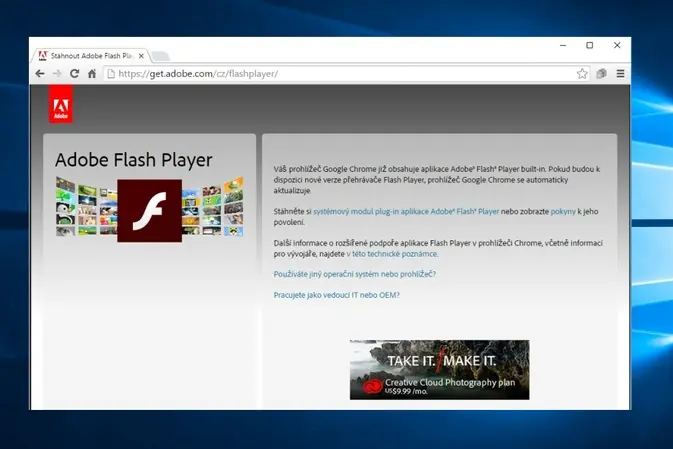
Task: Click the red Adobe logo
Action: click(x=61, y=104)
